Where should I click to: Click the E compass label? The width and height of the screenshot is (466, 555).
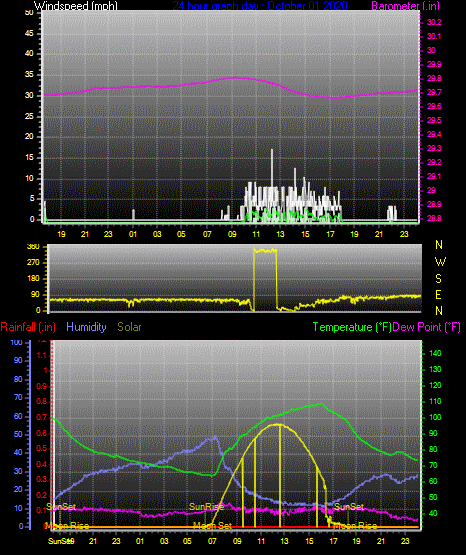(438, 294)
